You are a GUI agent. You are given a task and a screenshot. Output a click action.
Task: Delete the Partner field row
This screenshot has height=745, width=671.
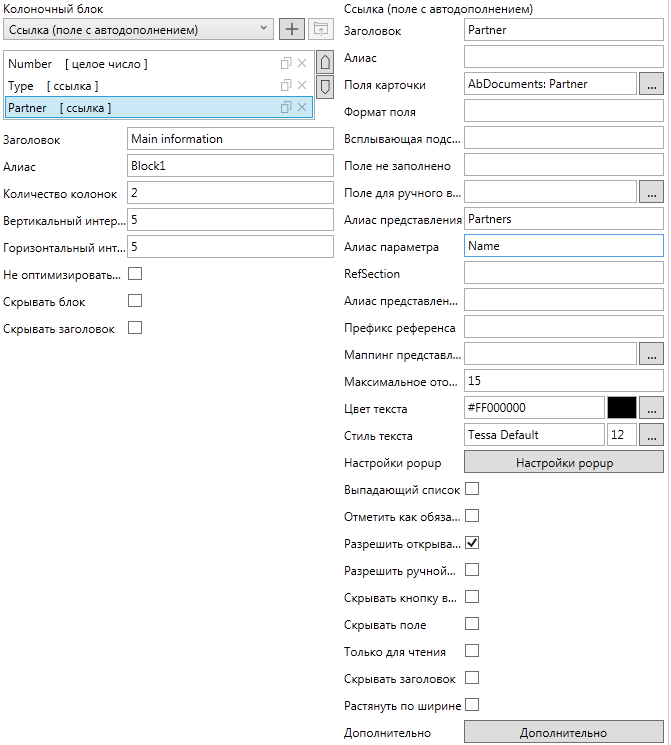coord(302,107)
